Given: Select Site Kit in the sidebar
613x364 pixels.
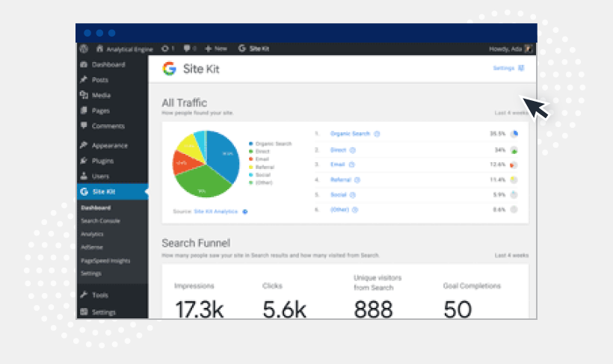Looking at the screenshot, I should tap(112, 191).
